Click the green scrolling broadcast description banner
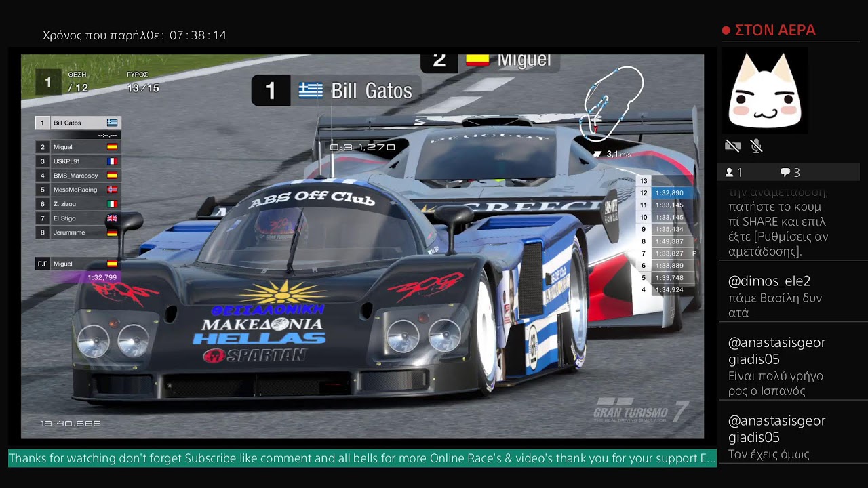Image resolution: width=868 pixels, height=488 pixels. coord(362,459)
